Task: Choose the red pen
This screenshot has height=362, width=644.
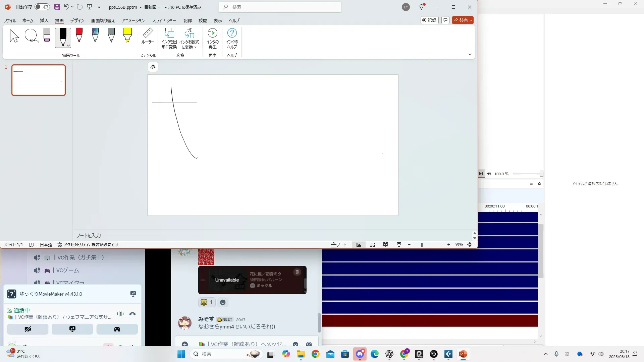Action: tap(79, 35)
